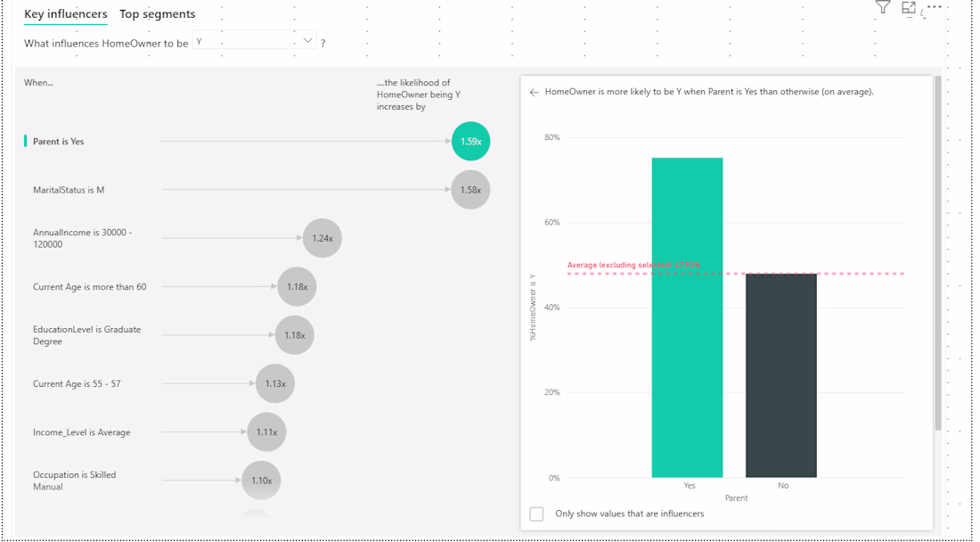
Task: Click the 'Current Age is 55 - 57' label
Action: pyautogui.click(x=77, y=384)
